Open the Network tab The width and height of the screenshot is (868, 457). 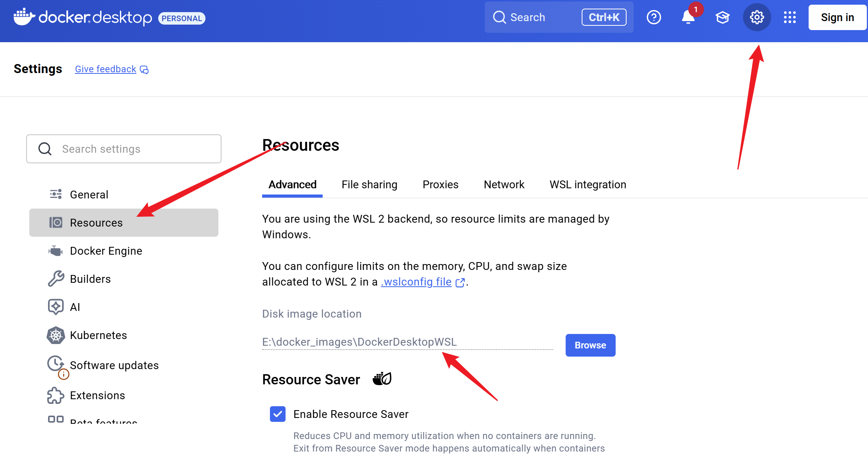pyautogui.click(x=504, y=184)
